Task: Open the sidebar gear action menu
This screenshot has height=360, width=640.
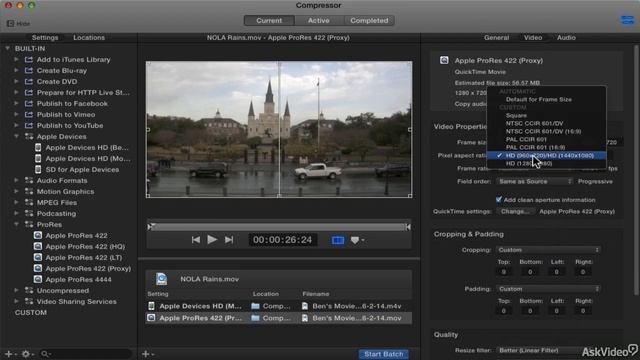Action: click(26, 354)
